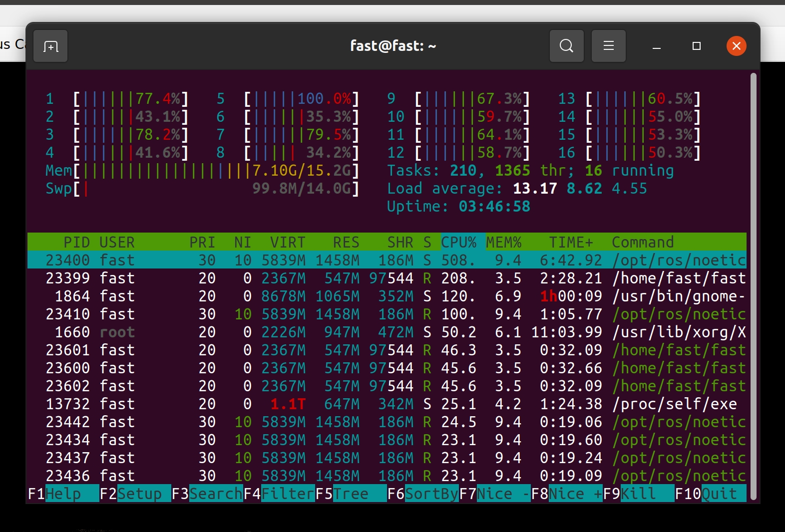
Task: Click the highlighted CPU% column header
Action: 458,242
